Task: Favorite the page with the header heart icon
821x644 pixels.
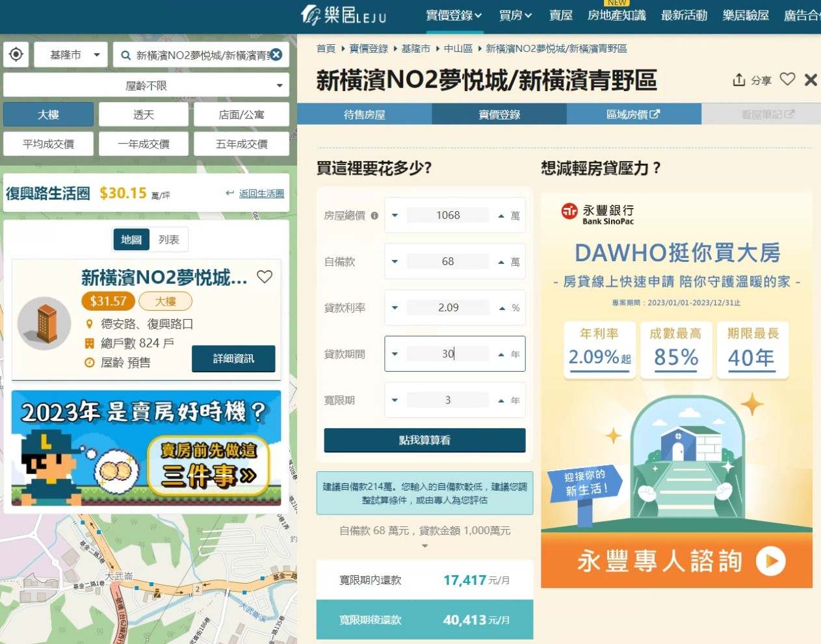Action: pos(787,79)
